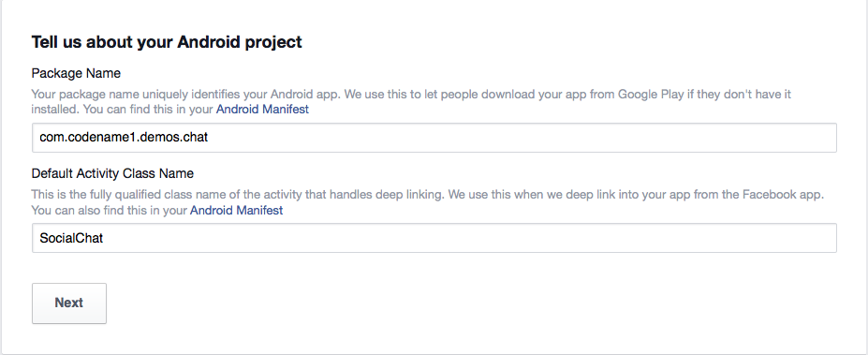Open Android Manifest link under Package Name
868x355 pixels.
click(x=262, y=109)
